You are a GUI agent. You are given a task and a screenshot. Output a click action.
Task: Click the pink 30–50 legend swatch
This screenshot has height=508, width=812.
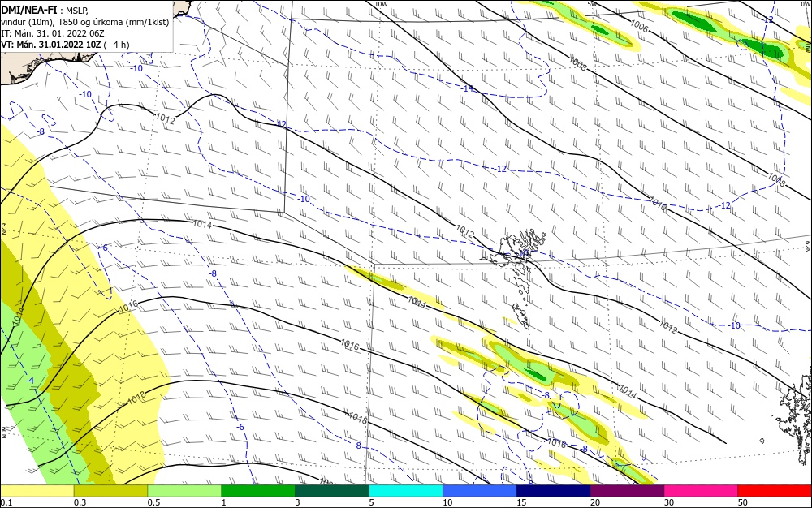pos(702,491)
